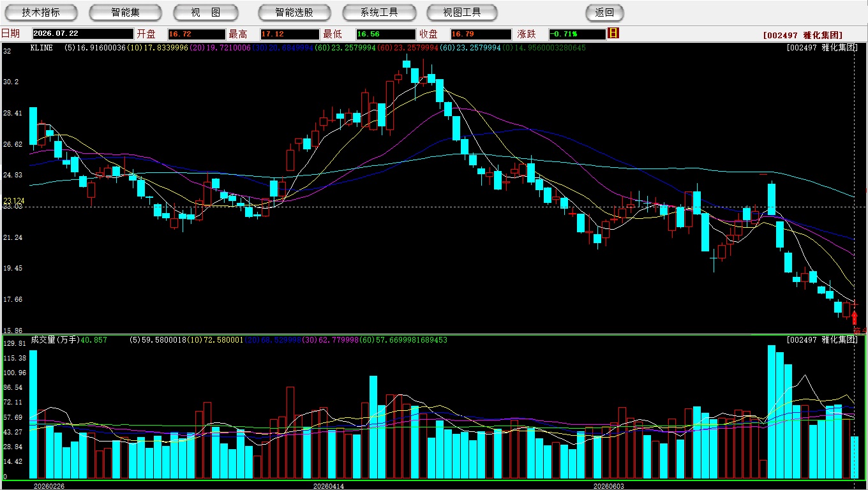The image size is (868, 490).
Task: Click the 23.124 crosshair price label
Action: coord(13,200)
